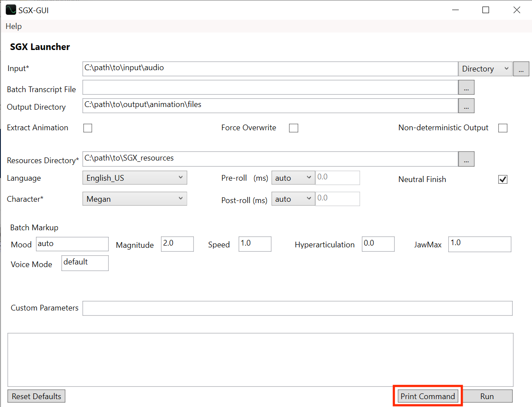The image size is (532, 407).
Task: Uncheck the Neutral Finish checkbox
Action: coord(503,179)
